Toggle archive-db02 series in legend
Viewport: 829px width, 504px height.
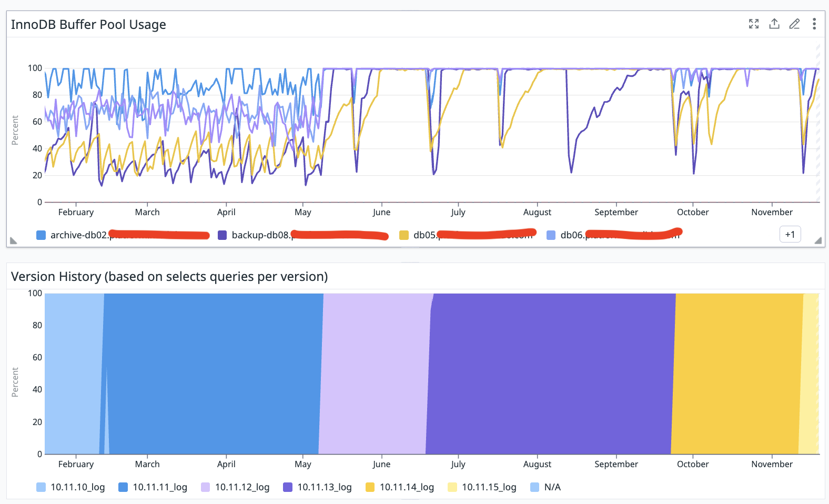[79, 235]
